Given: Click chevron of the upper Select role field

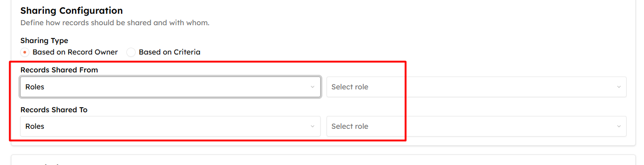Looking at the screenshot, I should click(x=619, y=87).
